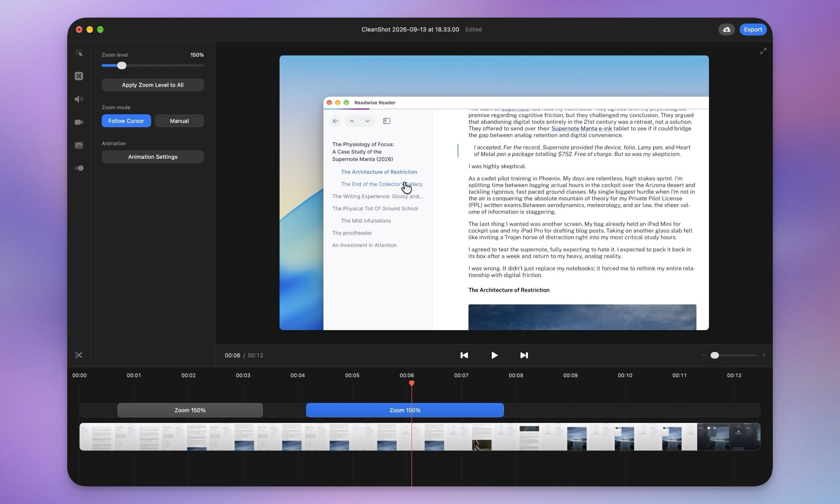Image resolution: width=840 pixels, height=504 pixels.
Task: Select the gray Zoom 150% timeline segment
Action: pos(190,410)
